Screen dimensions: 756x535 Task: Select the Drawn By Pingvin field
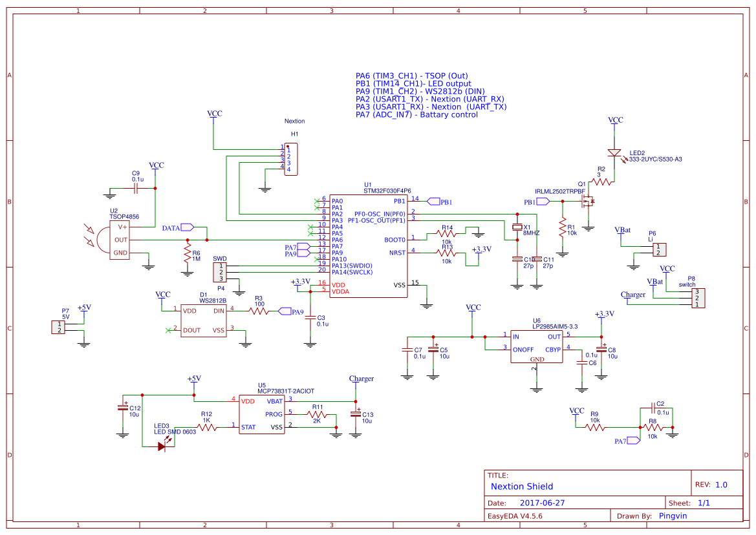[673, 515]
